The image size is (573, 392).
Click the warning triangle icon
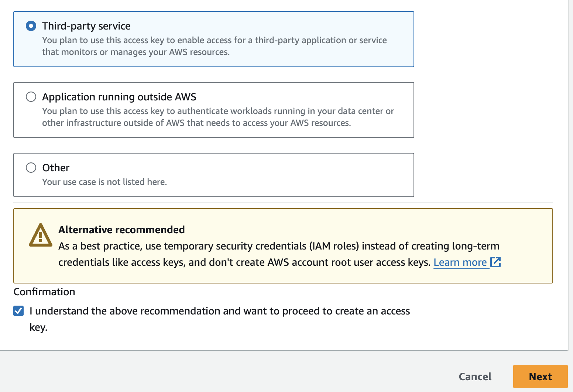tap(40, 235)
